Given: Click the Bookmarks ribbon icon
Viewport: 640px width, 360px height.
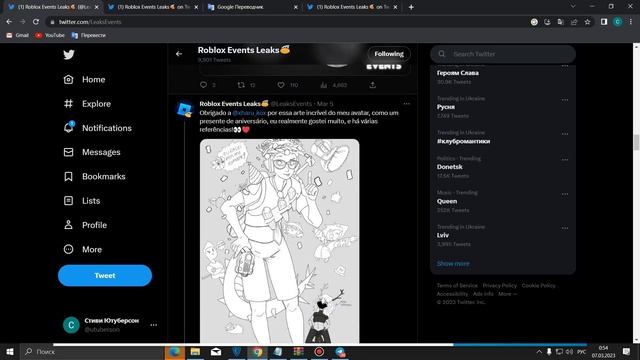Looking at the screenshot, I should coord(69,176).
